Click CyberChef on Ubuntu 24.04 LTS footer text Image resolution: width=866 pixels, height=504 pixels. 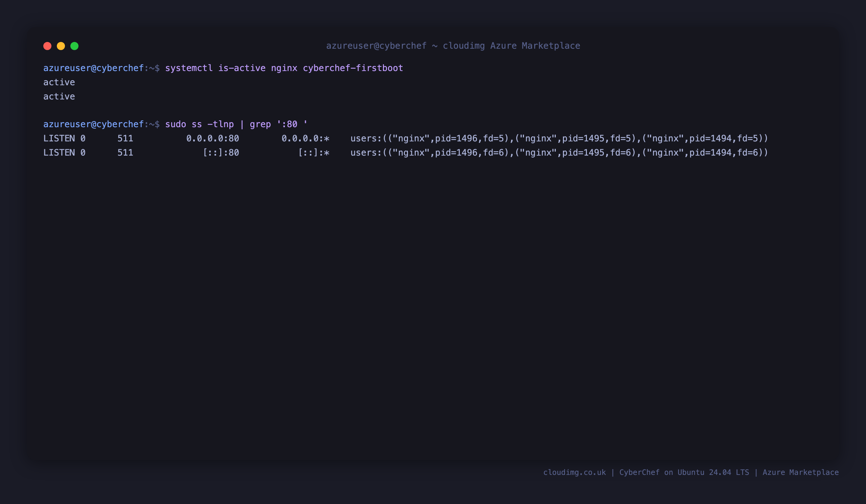click(684, 473)
